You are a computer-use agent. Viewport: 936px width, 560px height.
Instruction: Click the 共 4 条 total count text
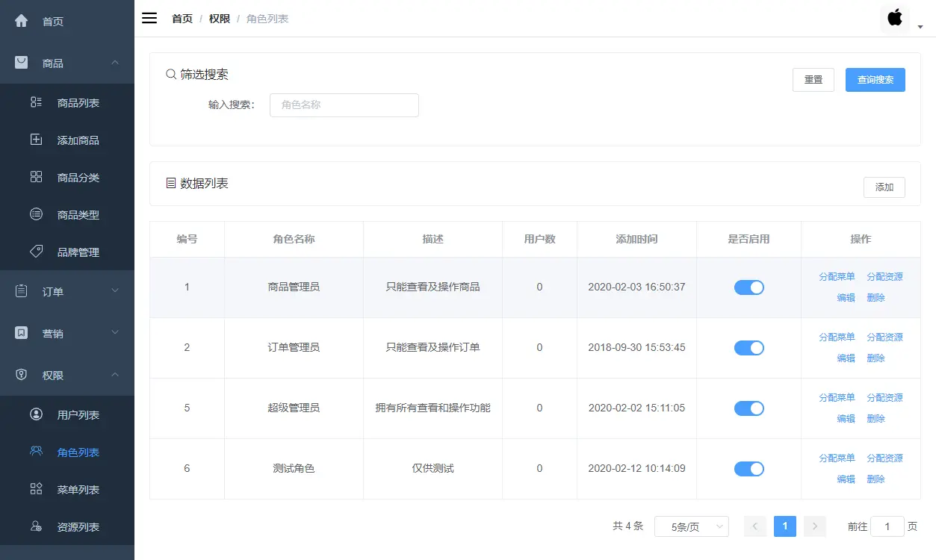[x=627, y=526]
